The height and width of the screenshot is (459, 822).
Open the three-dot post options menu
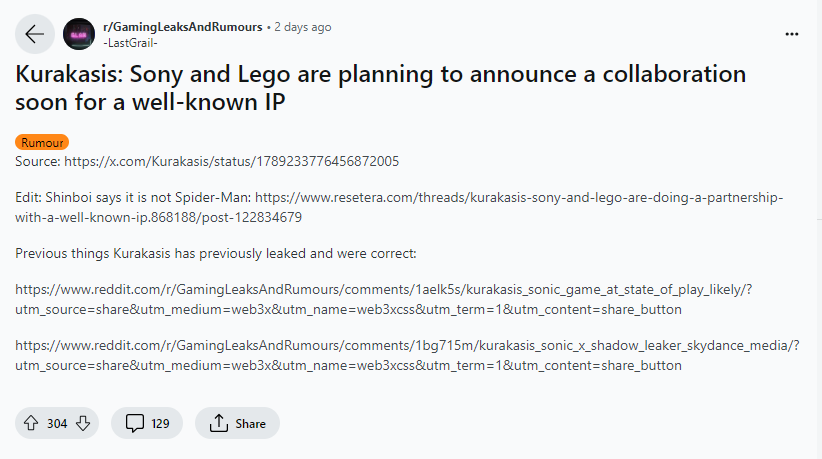point(792,34)
